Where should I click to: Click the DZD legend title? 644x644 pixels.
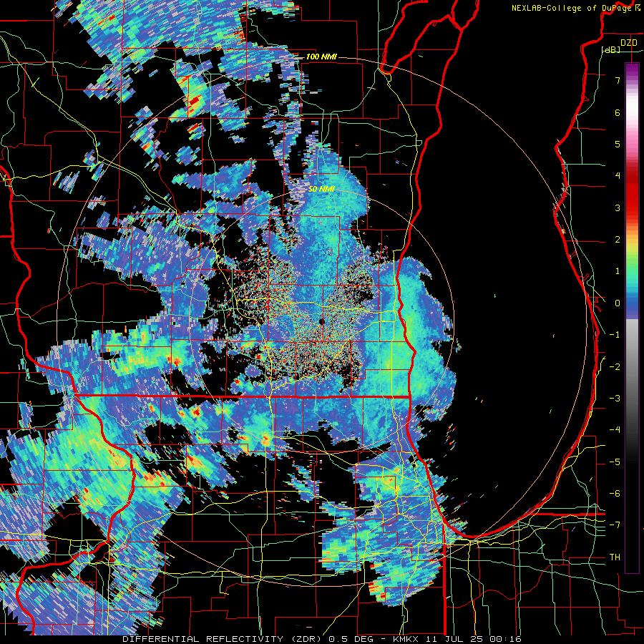click(x=629, y=43)
